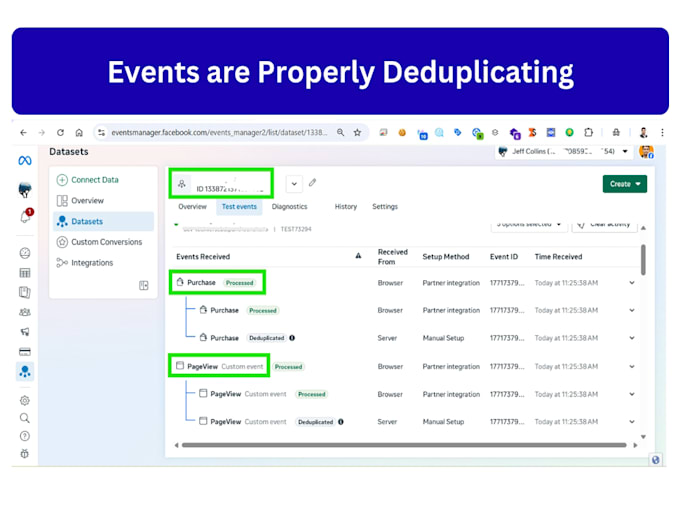
Task: Open the table grid icon in left rail
Action: coord(25,273)
